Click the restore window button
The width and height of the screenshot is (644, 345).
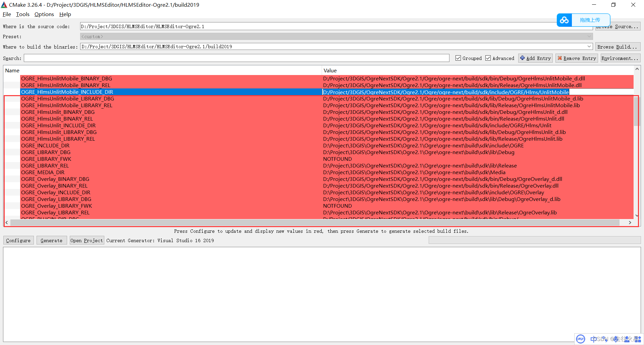613,5
